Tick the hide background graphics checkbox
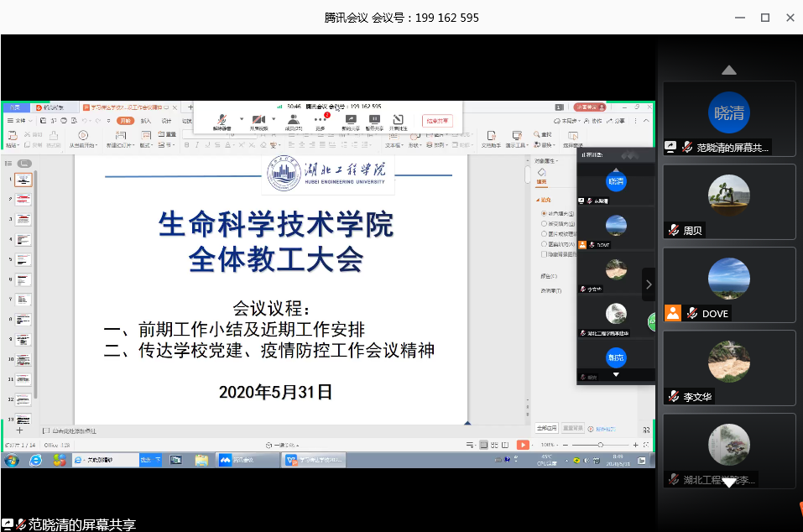This screenshot has height=532, width=803. click(x=544, y=254)
